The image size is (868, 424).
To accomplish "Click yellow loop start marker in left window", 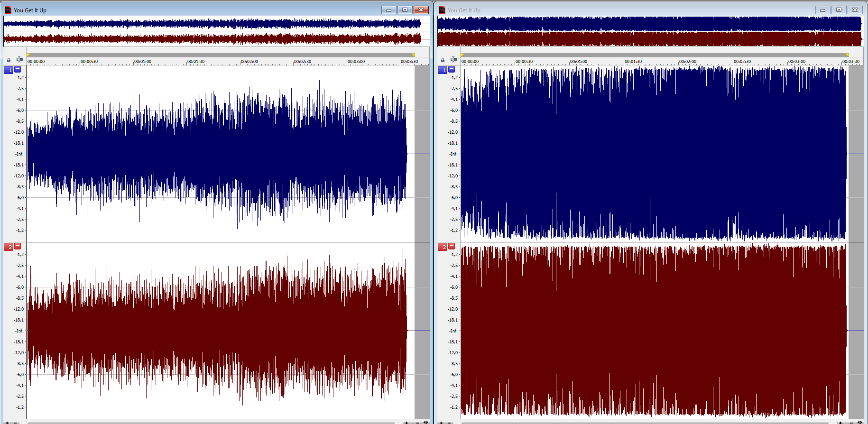I will coord(29,55).
